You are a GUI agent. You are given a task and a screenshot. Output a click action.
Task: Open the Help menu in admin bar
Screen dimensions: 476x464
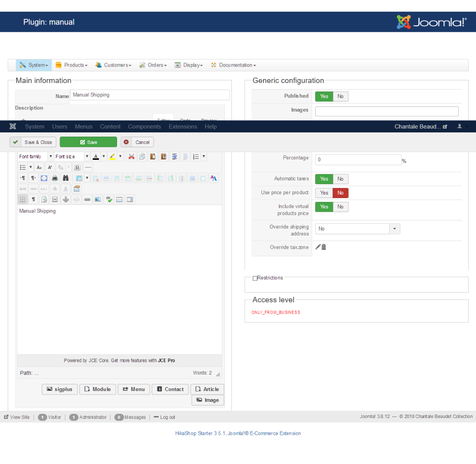(x=211, y=126)
